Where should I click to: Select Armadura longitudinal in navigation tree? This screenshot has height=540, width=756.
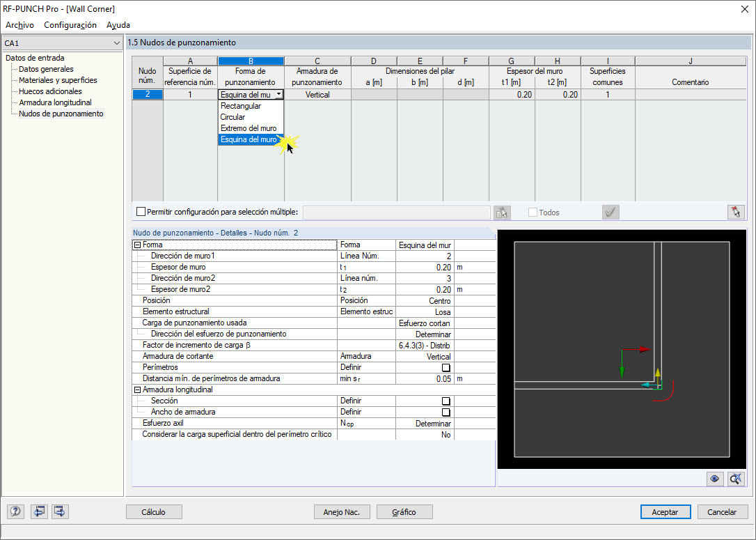pyautogui.click(x=55, y=102)
